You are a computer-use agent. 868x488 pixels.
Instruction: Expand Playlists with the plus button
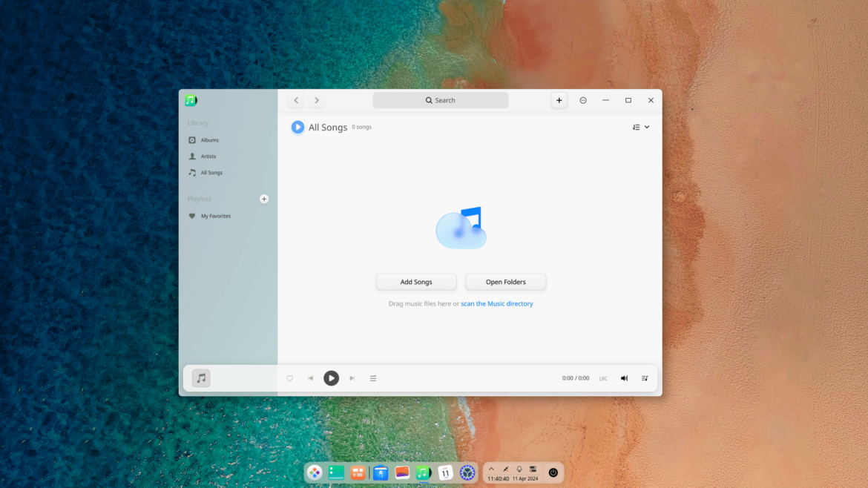(264, 199)
